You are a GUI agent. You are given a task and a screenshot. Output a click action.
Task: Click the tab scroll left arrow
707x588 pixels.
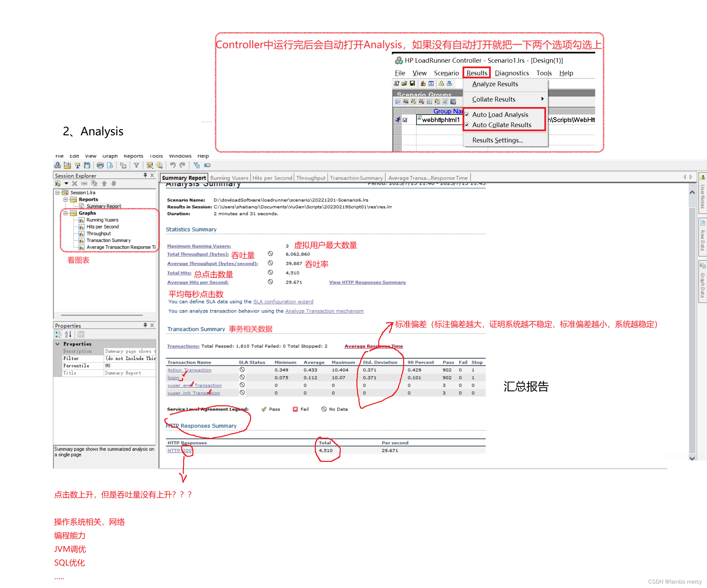(684, 177)
